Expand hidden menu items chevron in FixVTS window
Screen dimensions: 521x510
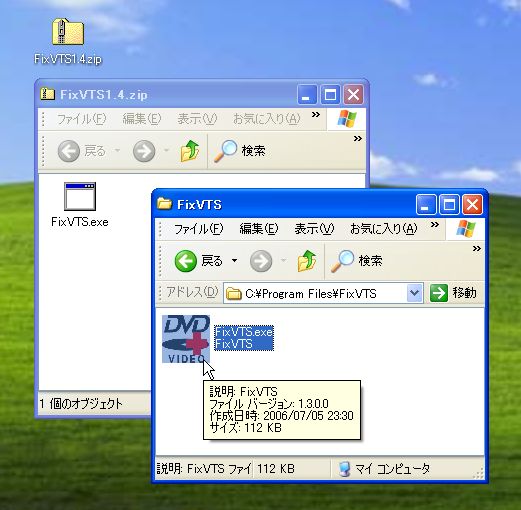pyautogui.click(x=434, y=225)
